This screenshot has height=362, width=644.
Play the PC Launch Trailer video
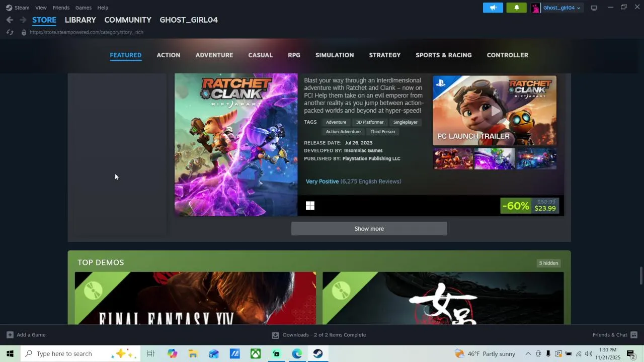495,111
